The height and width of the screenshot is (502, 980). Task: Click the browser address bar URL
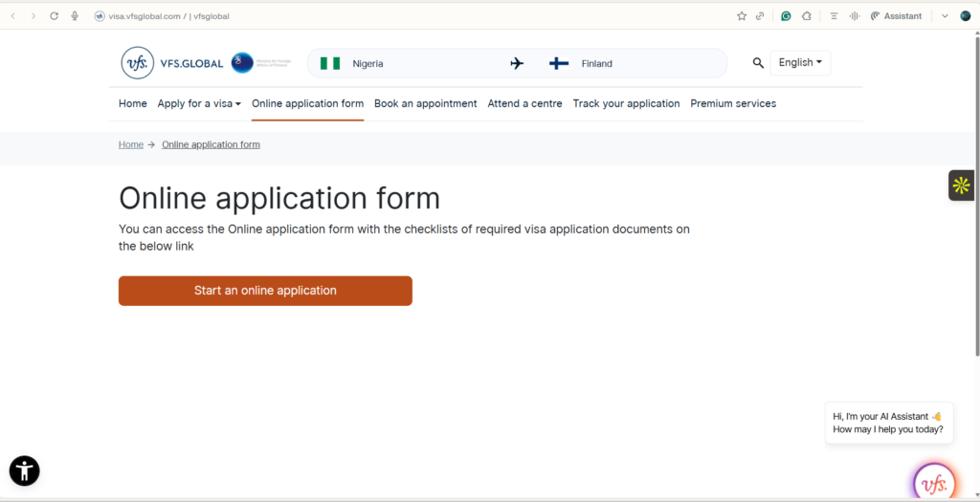(x=169, y=16)
